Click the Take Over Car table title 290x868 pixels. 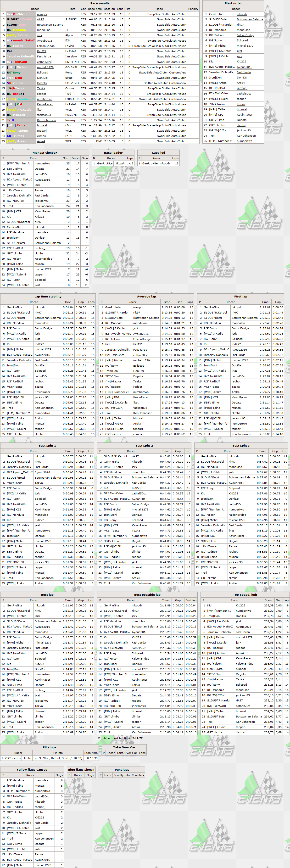[x=124, y=747]
